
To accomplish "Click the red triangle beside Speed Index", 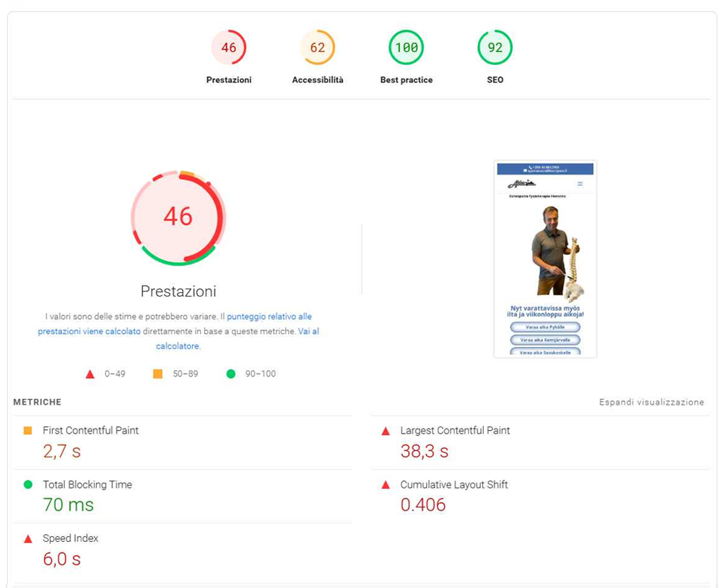I will pos(28,539).
